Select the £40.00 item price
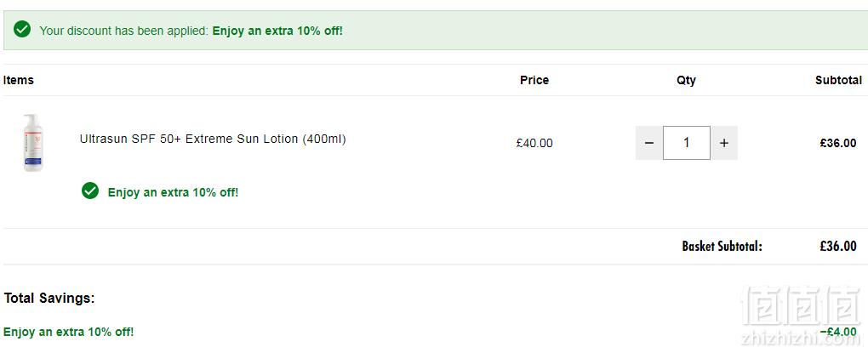The width and height of the screenshot is (868, 353). coord(534,143)
